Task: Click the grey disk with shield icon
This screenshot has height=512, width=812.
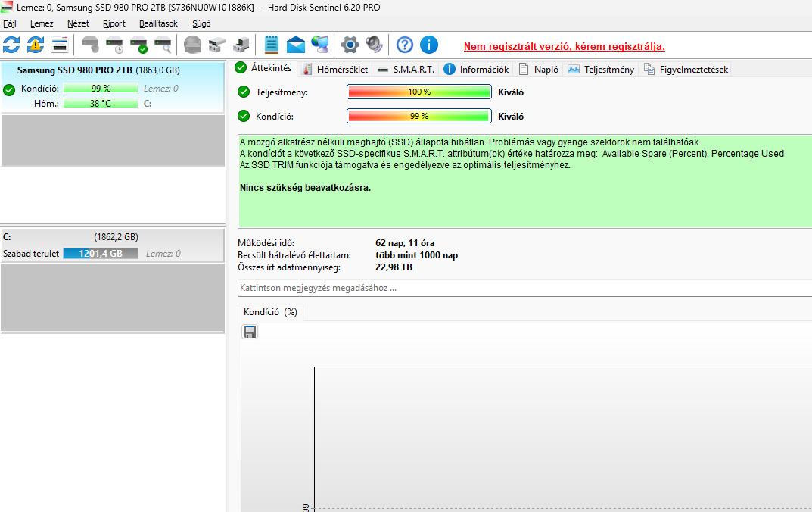Action: [x=90, y=45]
